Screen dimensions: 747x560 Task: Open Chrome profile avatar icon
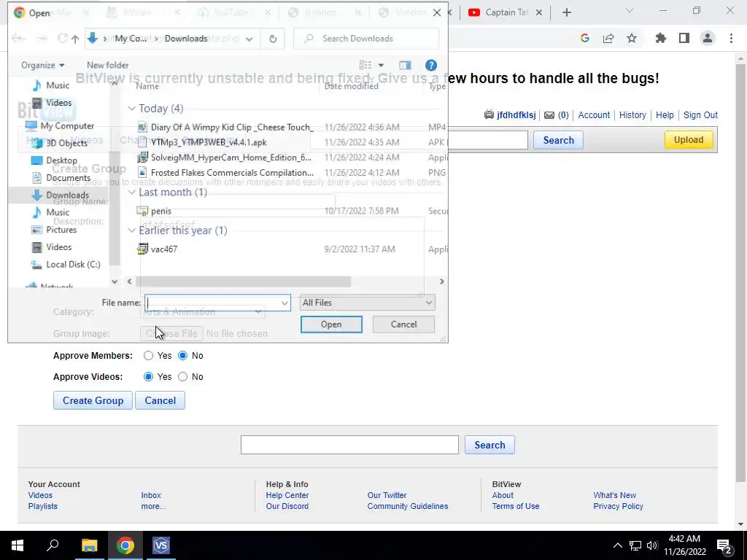[x=708, y=39]
